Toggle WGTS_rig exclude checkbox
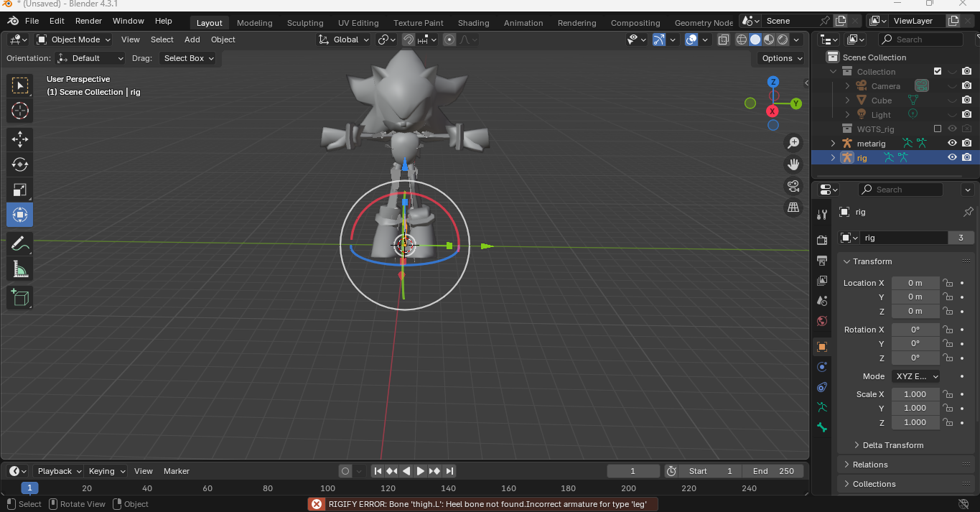Viewport: 980px width, 512px height. (x=938, y=129)
